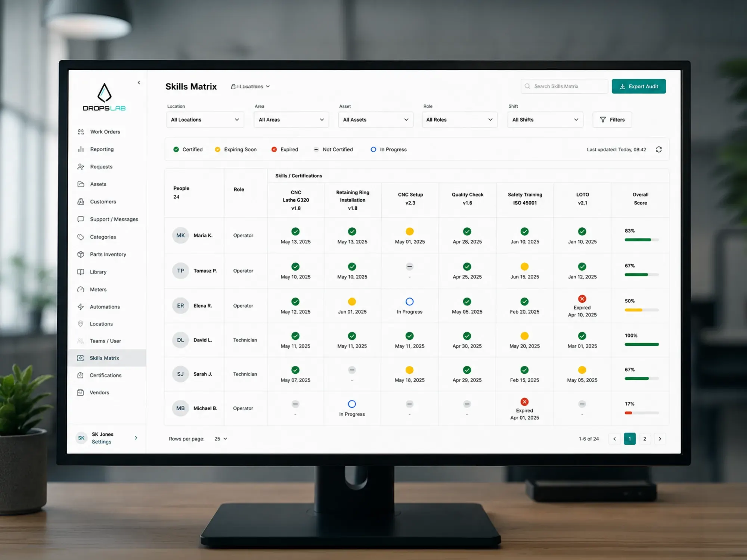The height and width of the screenshot is (560, 747).
Task: Click the Overall Score column header
Action: [640, 199]
